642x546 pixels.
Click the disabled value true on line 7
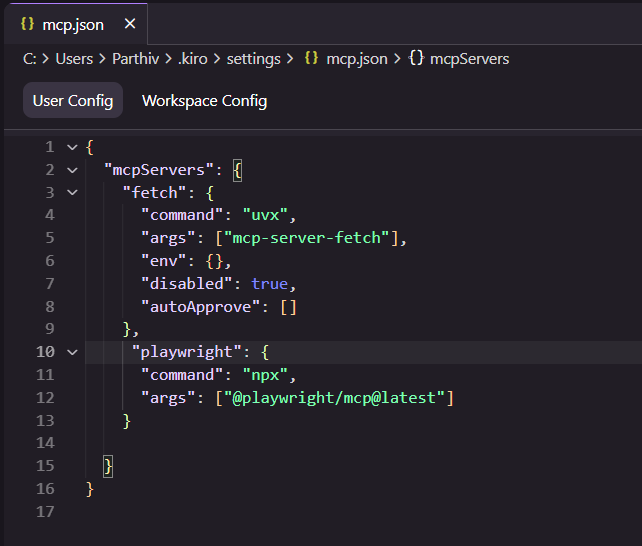coord(269,284)
